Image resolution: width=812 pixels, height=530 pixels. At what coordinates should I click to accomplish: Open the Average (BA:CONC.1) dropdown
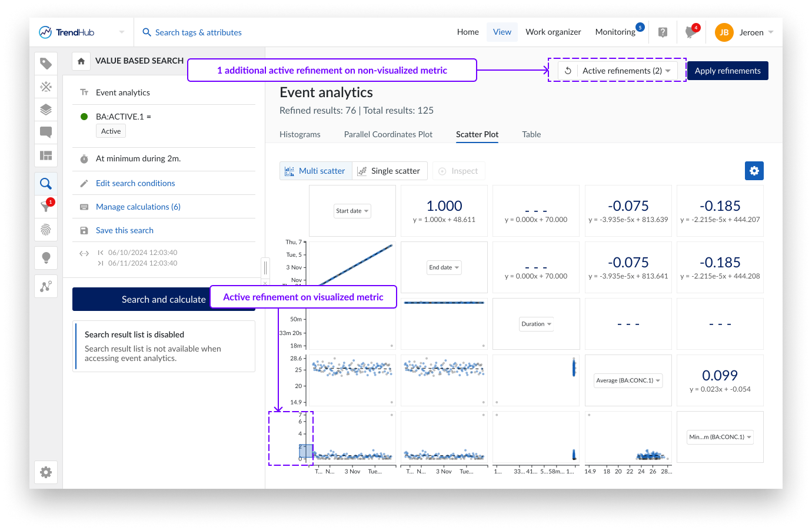pos(628,380)
